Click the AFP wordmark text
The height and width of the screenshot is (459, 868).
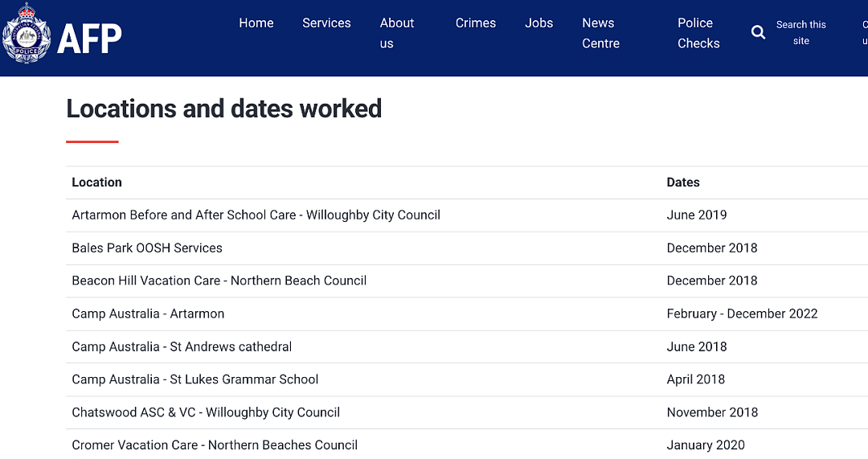[89, 39]
